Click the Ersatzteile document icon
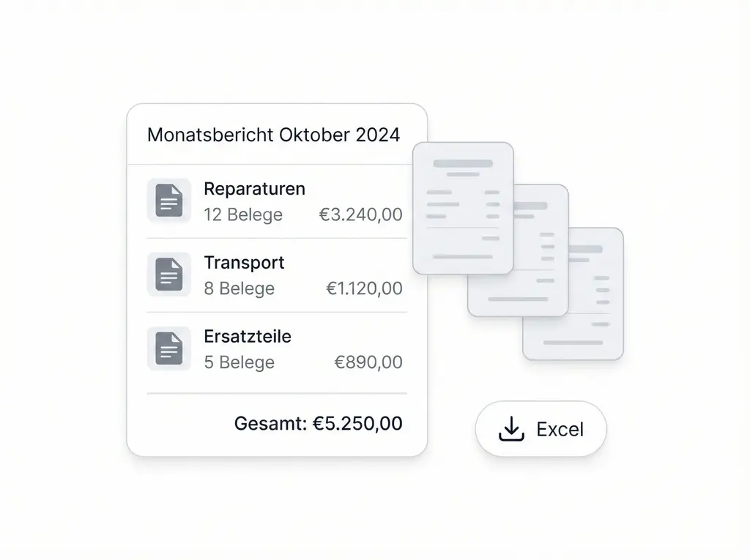 169,348
